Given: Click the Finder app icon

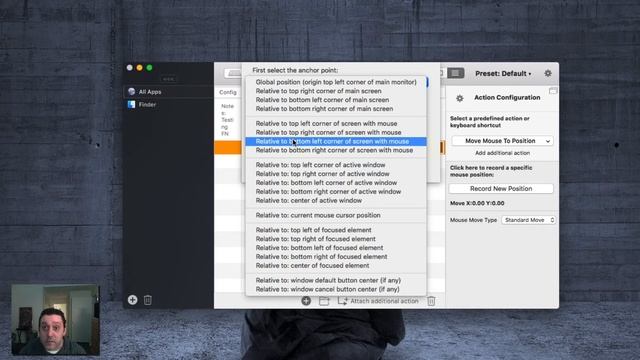Looking at the screenshot, I should [x=131, y=104].
